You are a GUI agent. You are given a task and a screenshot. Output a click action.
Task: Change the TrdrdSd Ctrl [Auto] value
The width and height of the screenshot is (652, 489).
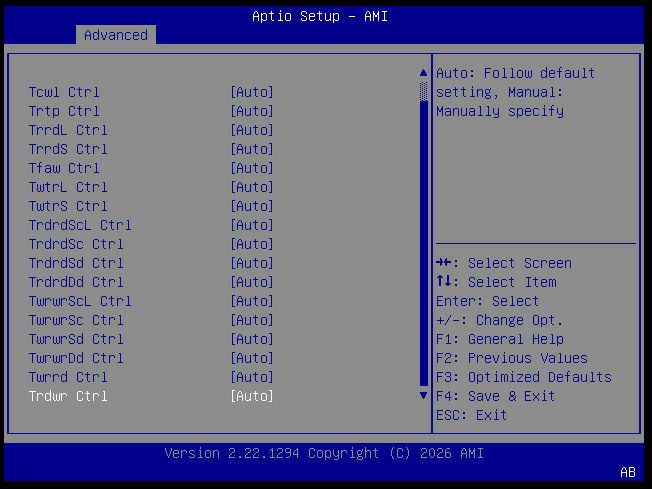pyautogui.click(x=252, y=263)
